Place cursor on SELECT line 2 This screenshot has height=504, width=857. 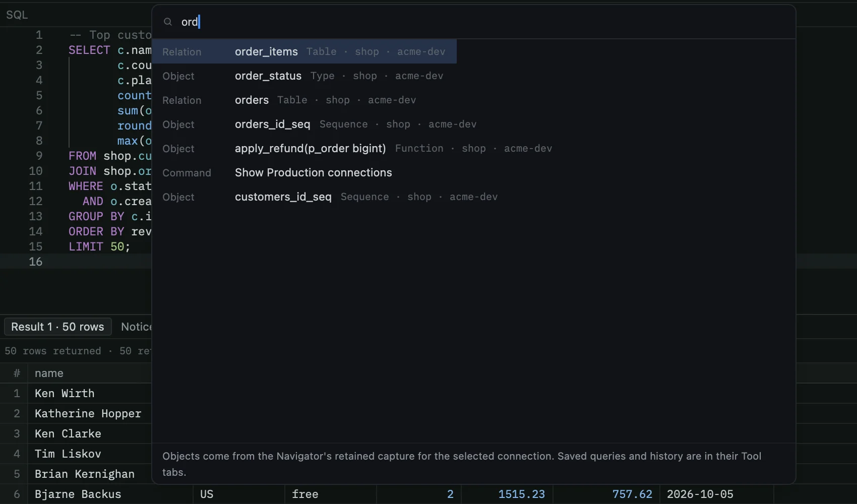tap(110, 50)
